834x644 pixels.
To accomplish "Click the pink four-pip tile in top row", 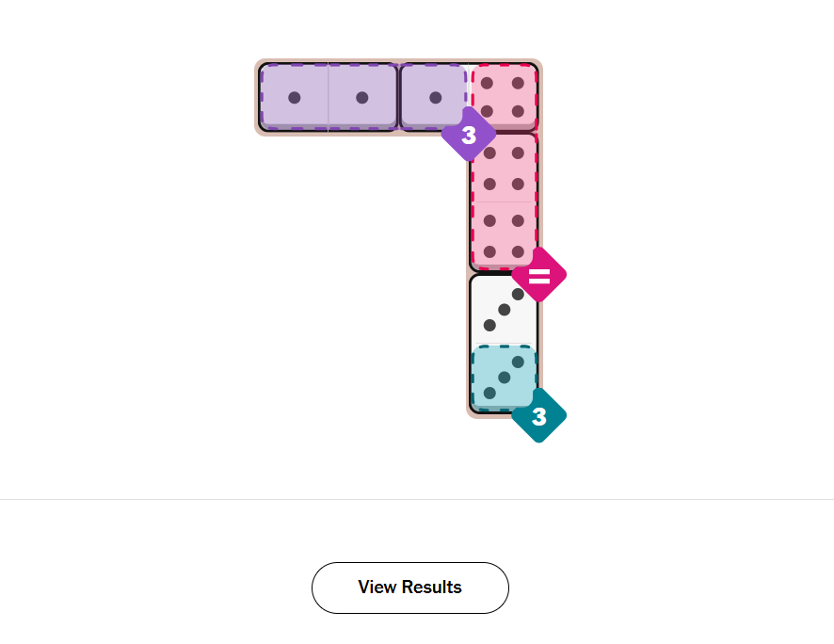I will pyautogui.click(x=504, y=97).
